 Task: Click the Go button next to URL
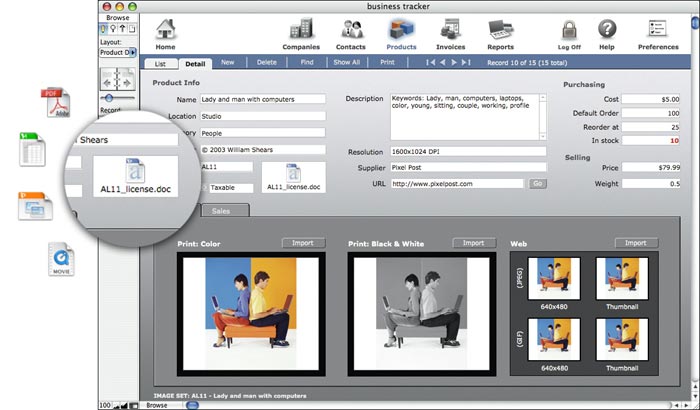point(538,184)
